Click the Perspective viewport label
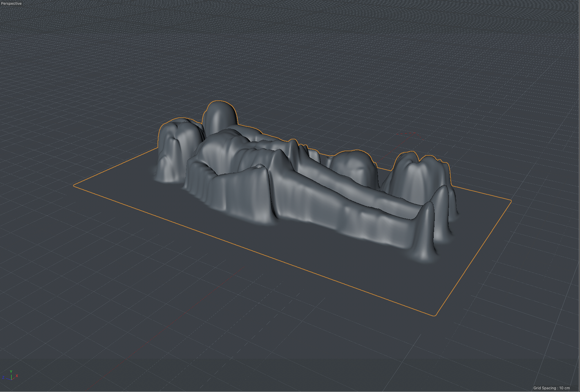Viewport: 580px width, 392px height. pyautogui.click(x=11, y=4)
